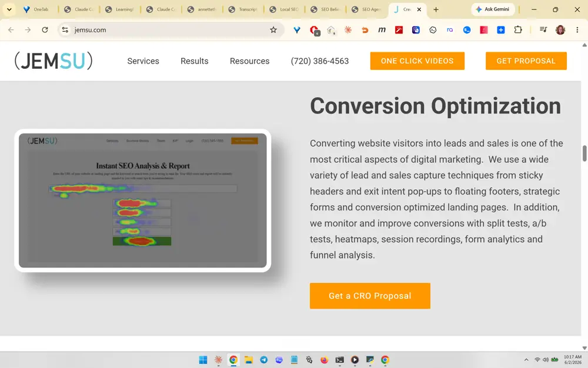View site information for jemsu.com
588x368 pixels.
pos(65,30)
